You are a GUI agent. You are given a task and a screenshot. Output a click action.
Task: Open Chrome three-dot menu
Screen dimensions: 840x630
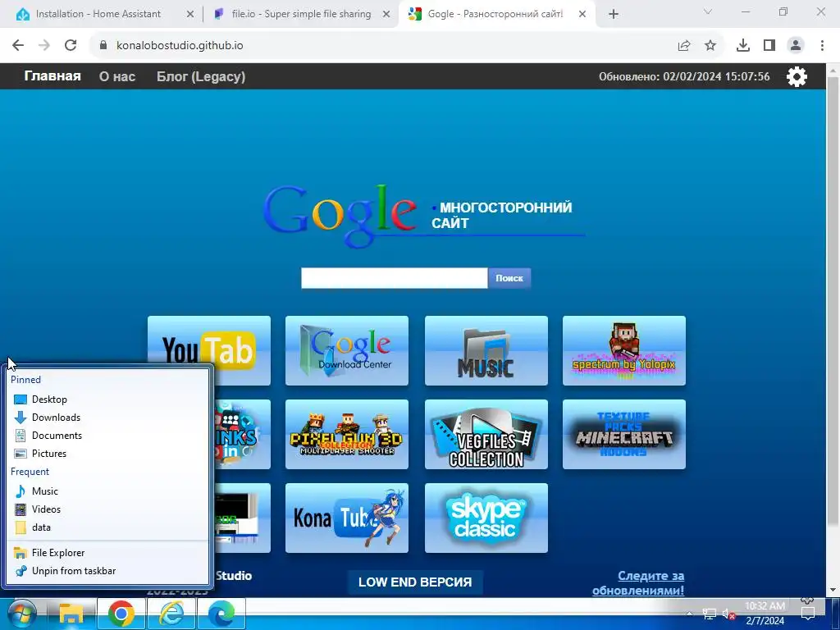click(x=822, y=46)
